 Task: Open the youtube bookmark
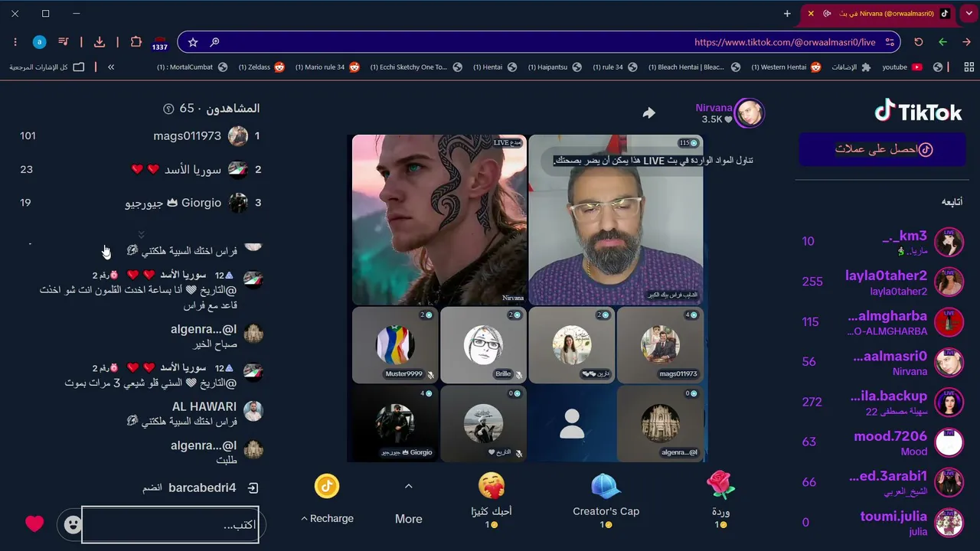pyautogui.click(x=902, y=67)
